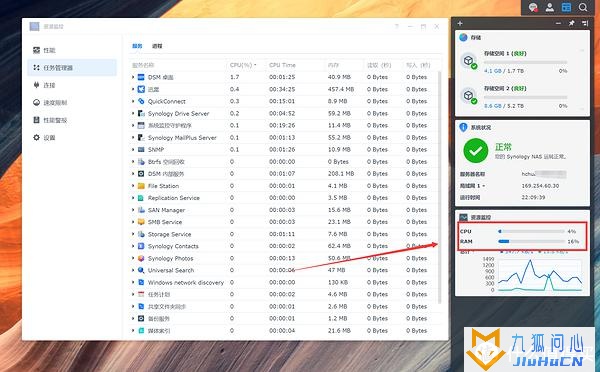
Task: Click the SAN Manager service icon
Action: coord(141,210)
